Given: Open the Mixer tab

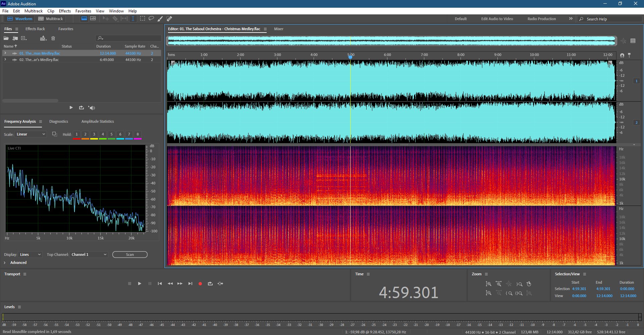Looking at the screenshot, I should (278, 29).
